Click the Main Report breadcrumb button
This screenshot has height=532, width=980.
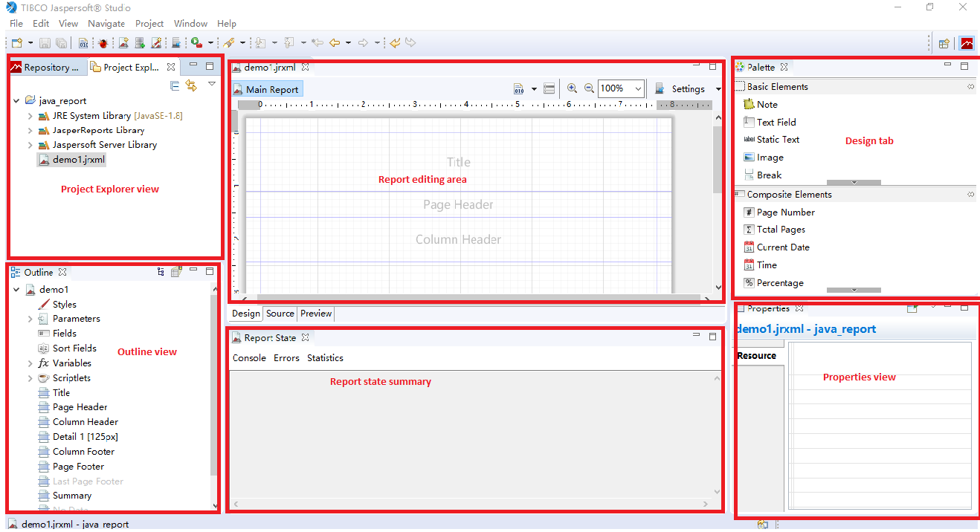tap(266, 88)
